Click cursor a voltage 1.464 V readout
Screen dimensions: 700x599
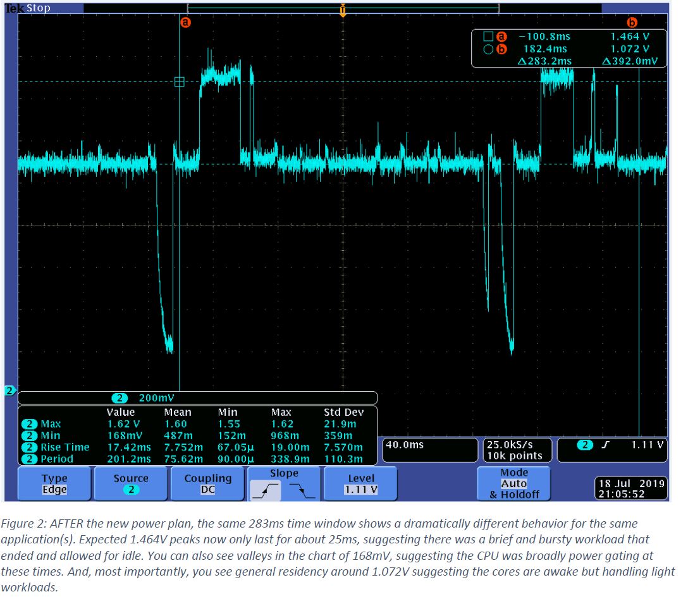point(630,37)
